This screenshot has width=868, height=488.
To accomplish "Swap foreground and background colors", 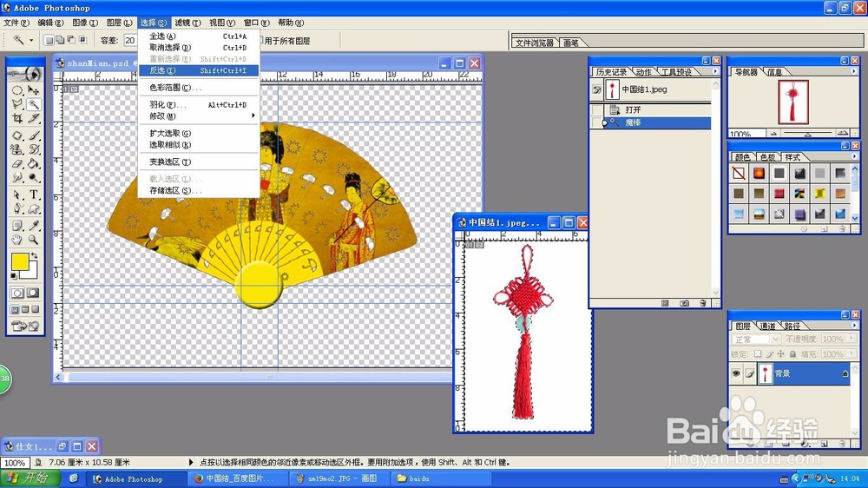I will 35,255.
